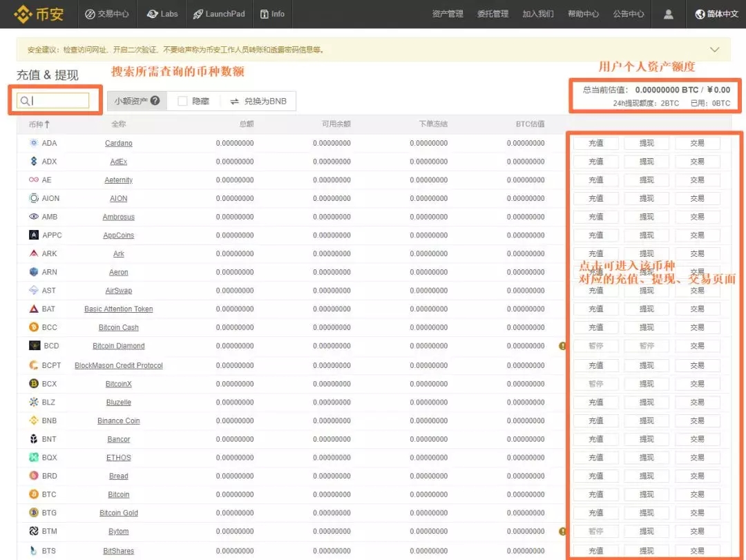Collapse the security notice banner chevron
This screenshot has width=746, height=560.
(x=715, y=50)
